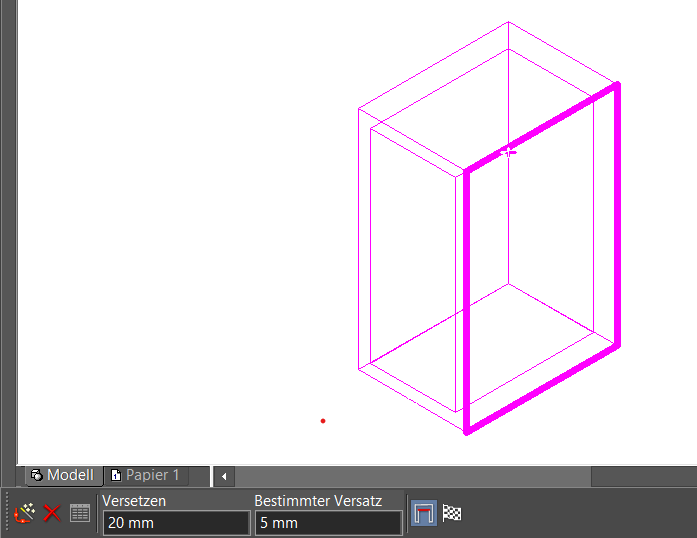
Task: Click the scroll-left arrow button
Action: [224, 477]
